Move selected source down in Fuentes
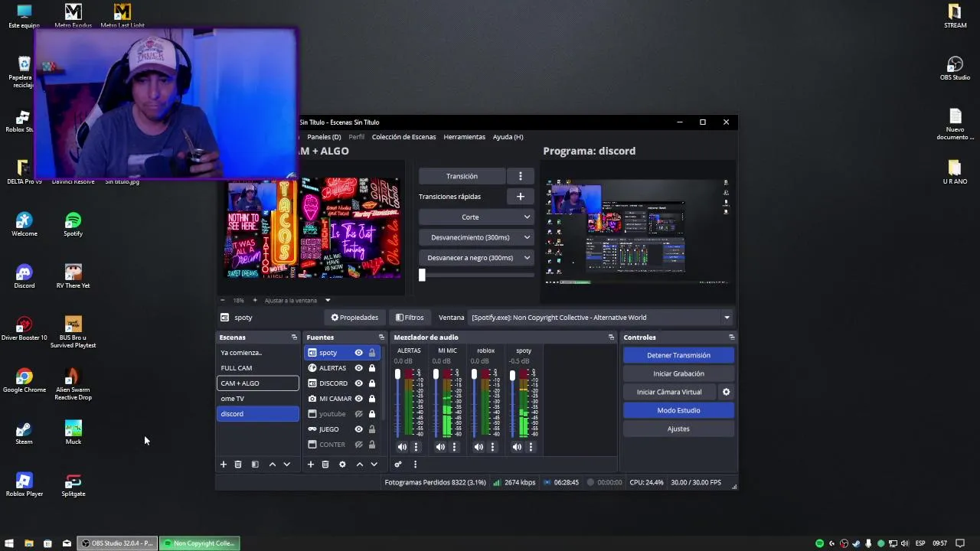This screenshot has height=551, width=980. click(x=374, y=465)
